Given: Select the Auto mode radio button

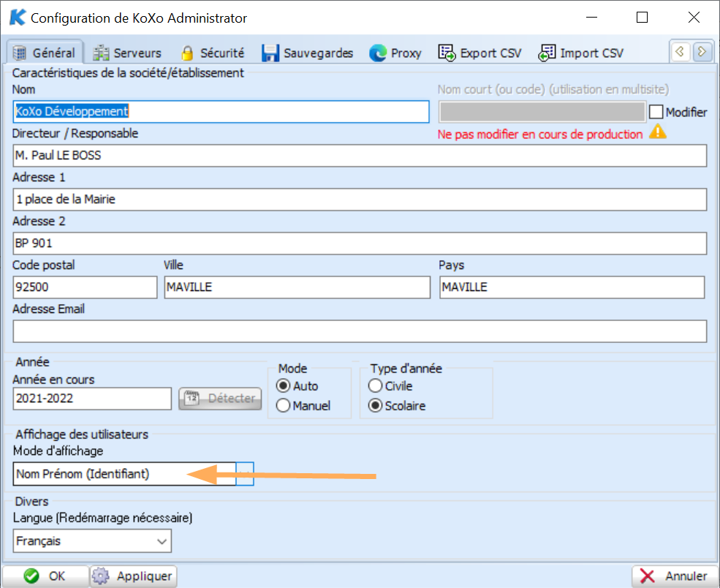Looking at the screenshot, I should [x=284, y=386].
